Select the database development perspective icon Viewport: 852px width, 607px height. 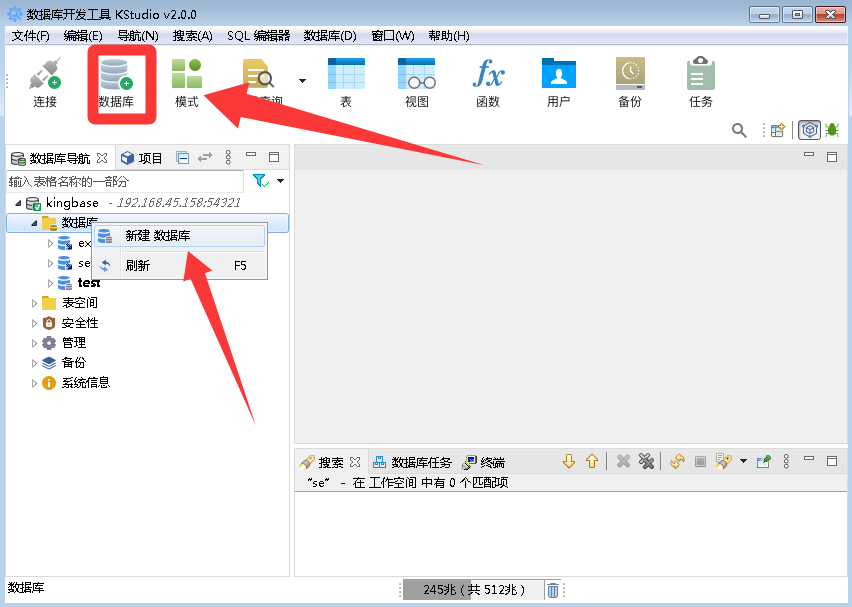tap(809, 130)
